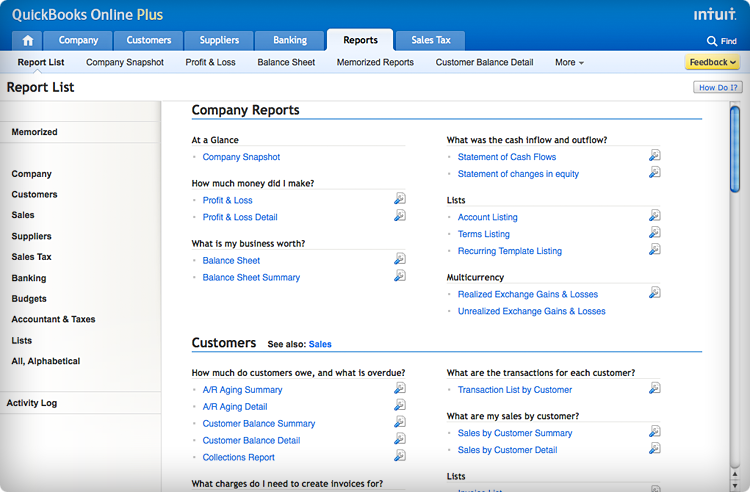Click the How Do I? button
The height and width of the screenshot is (492, 750).
(718, 87)
